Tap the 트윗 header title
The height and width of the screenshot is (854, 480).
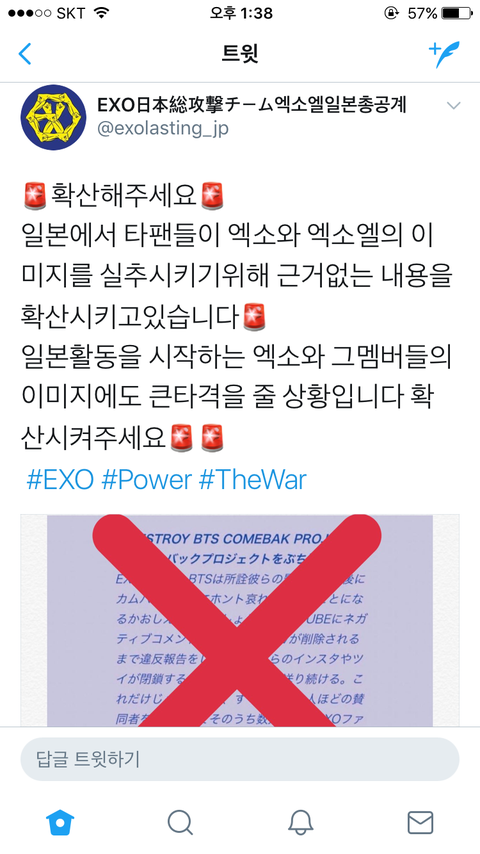click(x=240, y=54)
